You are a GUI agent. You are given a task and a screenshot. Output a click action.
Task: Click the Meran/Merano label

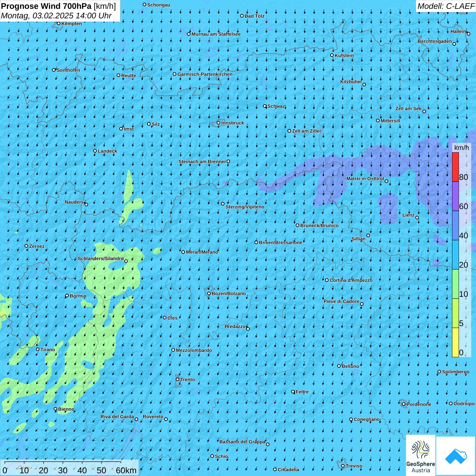(202, 252)
